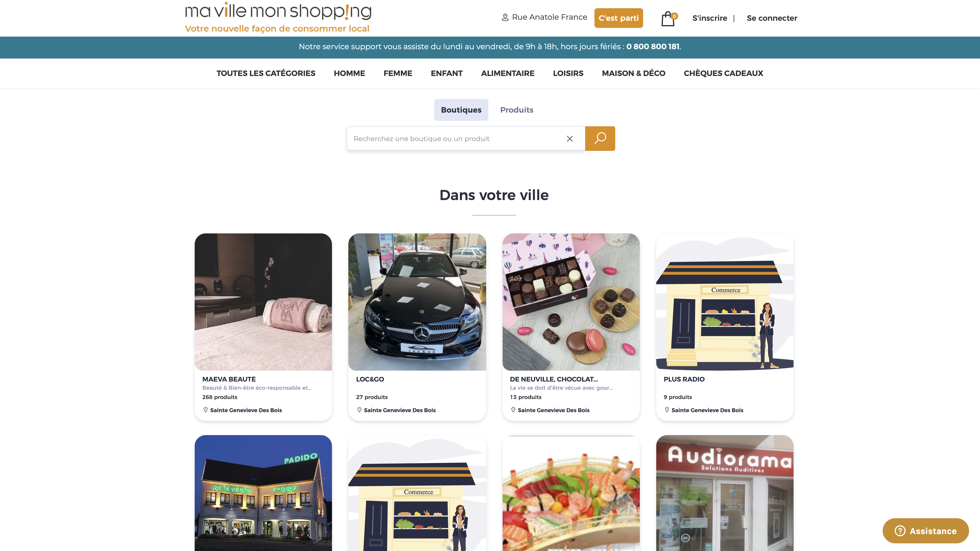Click the location pin next to Rue Anatole France

[x=505, y=17]
